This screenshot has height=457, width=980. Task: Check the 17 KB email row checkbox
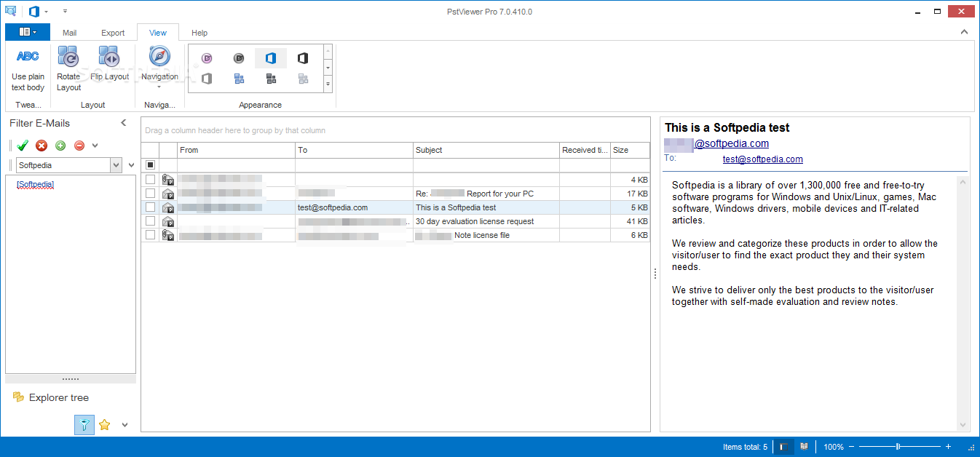tap(150, 194)
